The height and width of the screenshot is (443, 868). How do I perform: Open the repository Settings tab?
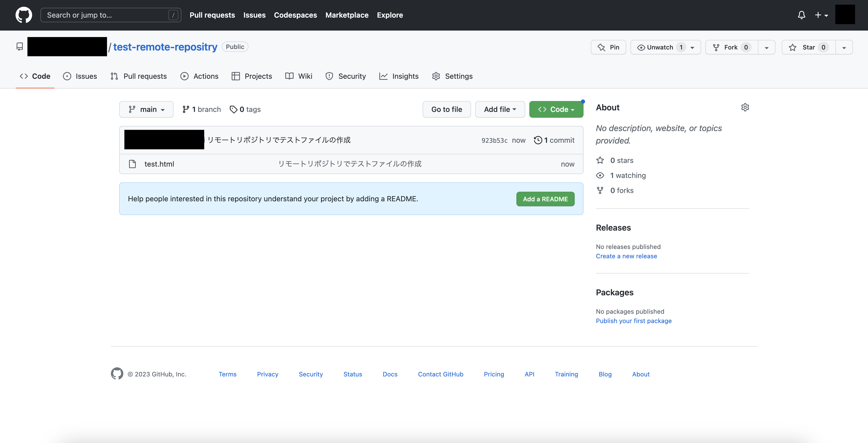pyautogui.click(x=452, y=76)
